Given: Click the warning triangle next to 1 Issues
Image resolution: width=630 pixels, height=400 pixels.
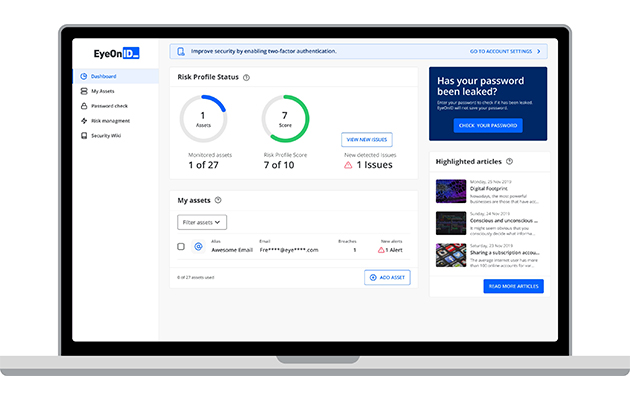Looking at the screenshot, I should pos(348,165).
